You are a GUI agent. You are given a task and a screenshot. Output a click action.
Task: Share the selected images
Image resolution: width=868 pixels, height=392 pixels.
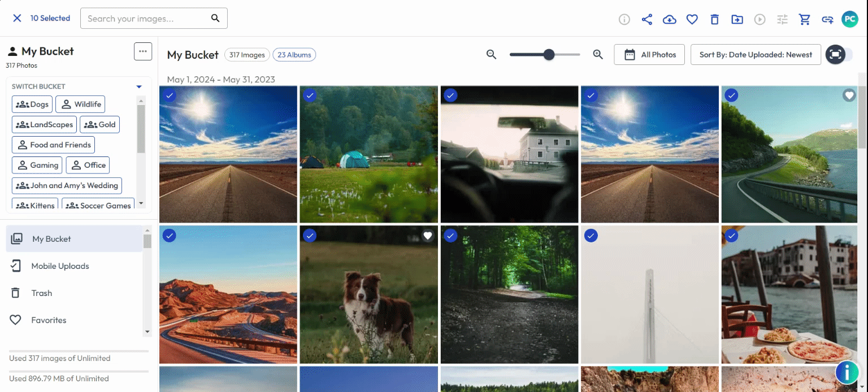click(x=647, y=19)
